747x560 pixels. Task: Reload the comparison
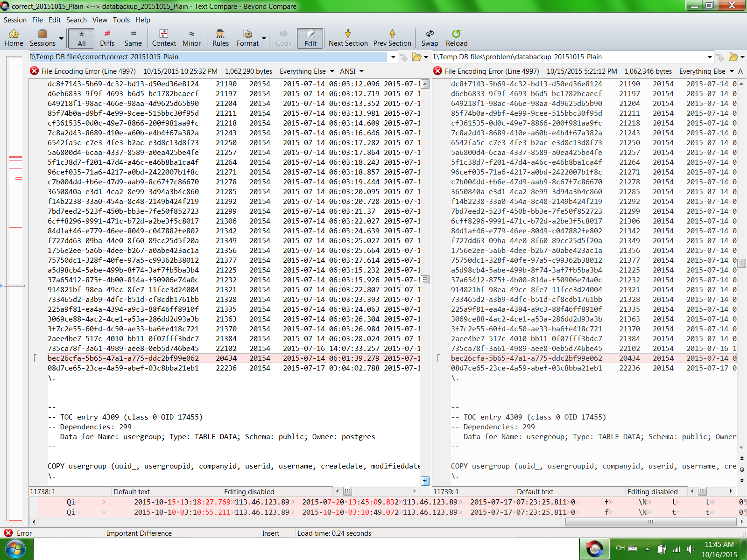point(456,38)
